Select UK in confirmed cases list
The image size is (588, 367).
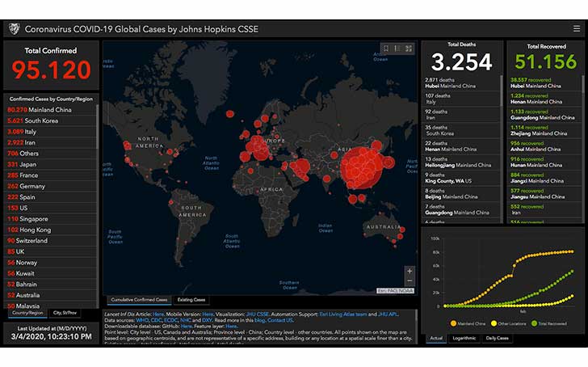point(51,251)
